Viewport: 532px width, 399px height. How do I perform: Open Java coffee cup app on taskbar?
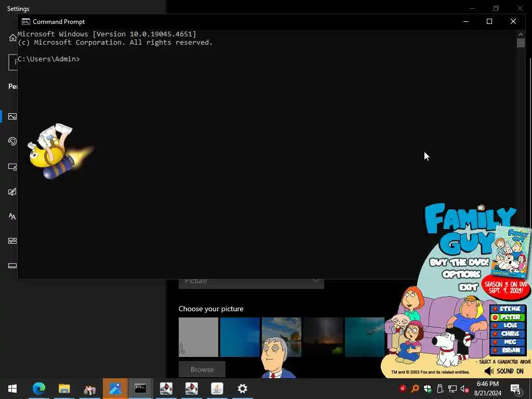pyautogui.click(x=217, y=389)
